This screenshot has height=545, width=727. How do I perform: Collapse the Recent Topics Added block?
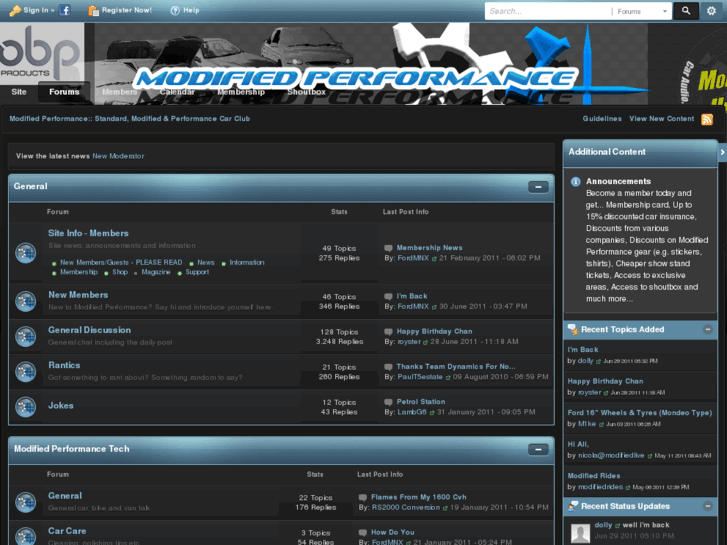click(708, 329)
